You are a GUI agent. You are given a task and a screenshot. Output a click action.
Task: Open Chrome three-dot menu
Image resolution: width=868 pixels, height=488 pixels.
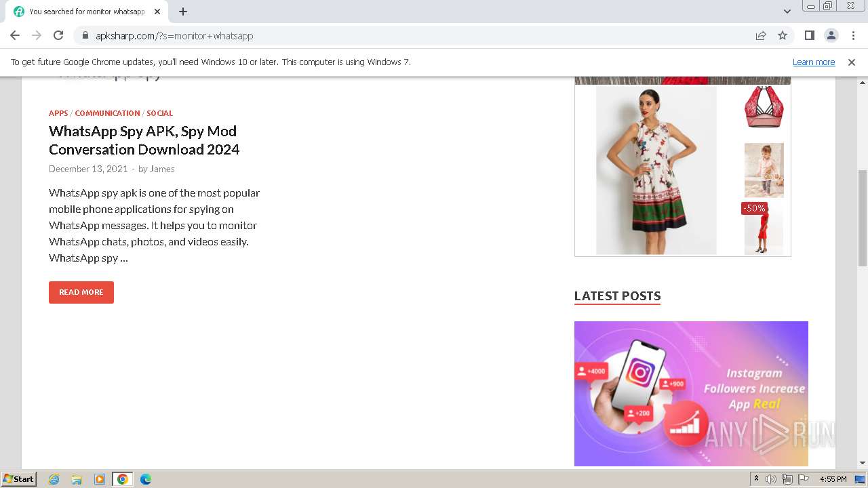pyautogui.click(x=853, y=36)
